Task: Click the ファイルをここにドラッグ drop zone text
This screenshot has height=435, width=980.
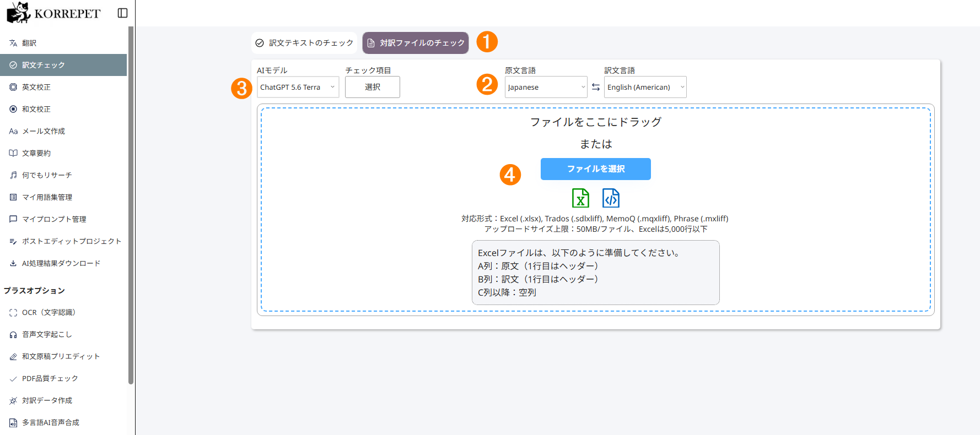Action: pyautogui.click(x=596, y=122)
